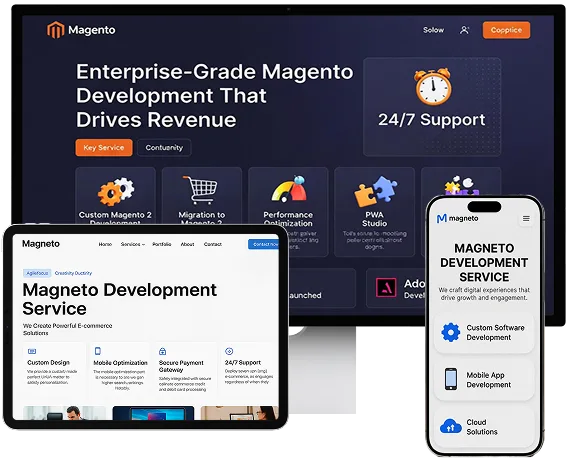Screen dimensions: 569x458
Task: Click the Solow link in monitor header
Action: tap(433, 30)
